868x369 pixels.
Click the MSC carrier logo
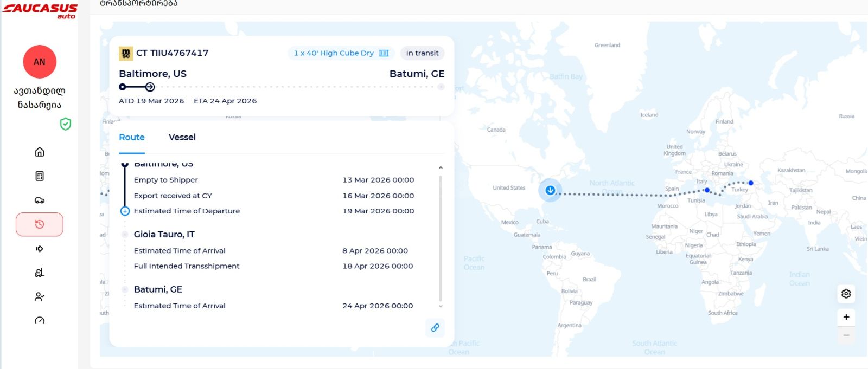pos(126,53)
